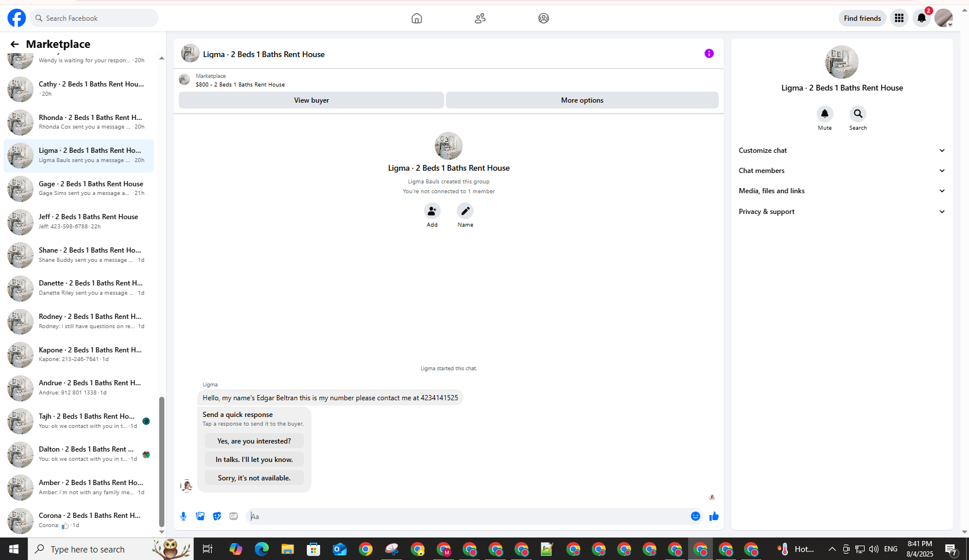Click the Facebook logo

coord(17,18)
